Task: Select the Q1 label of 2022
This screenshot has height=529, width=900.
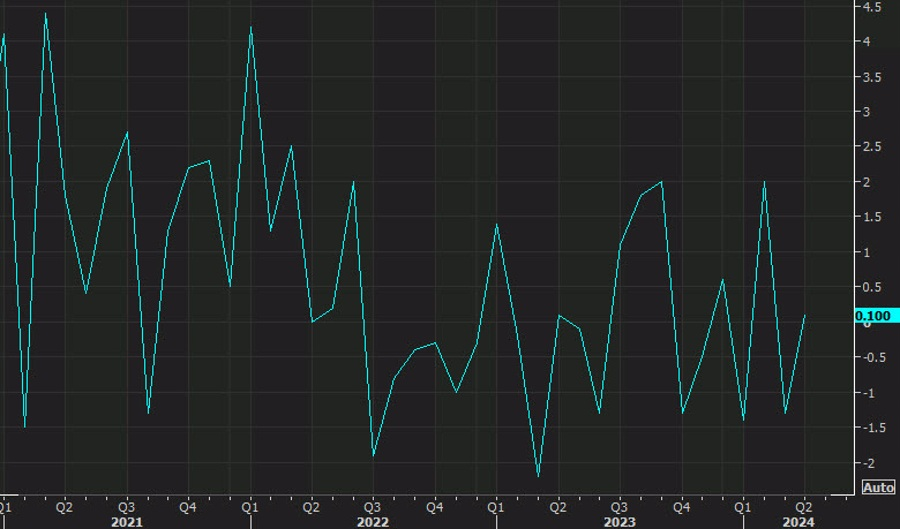Action: click(x=250, y=508)
